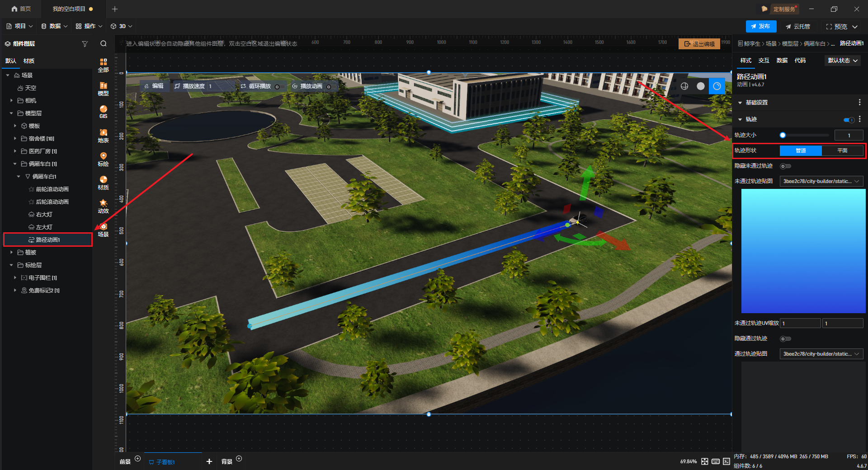Screen dimensions: 868x470
Task: Click the add icon beside 背景
Action: point(239,459)
